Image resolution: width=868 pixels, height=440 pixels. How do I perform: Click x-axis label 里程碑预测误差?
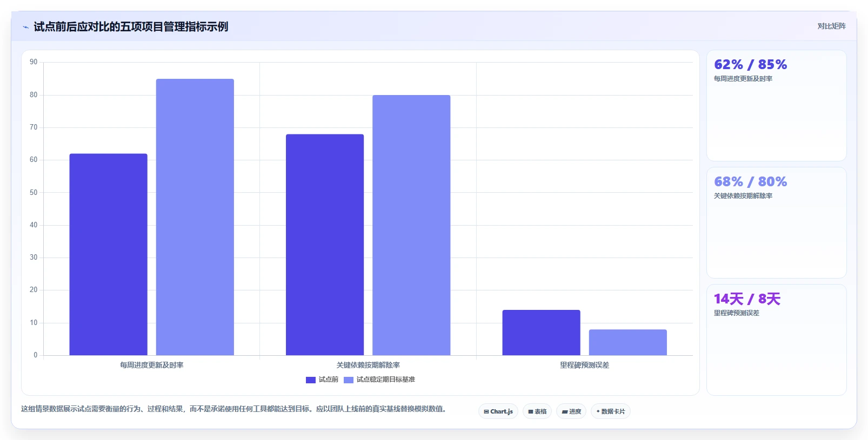[x=584, y=365]
